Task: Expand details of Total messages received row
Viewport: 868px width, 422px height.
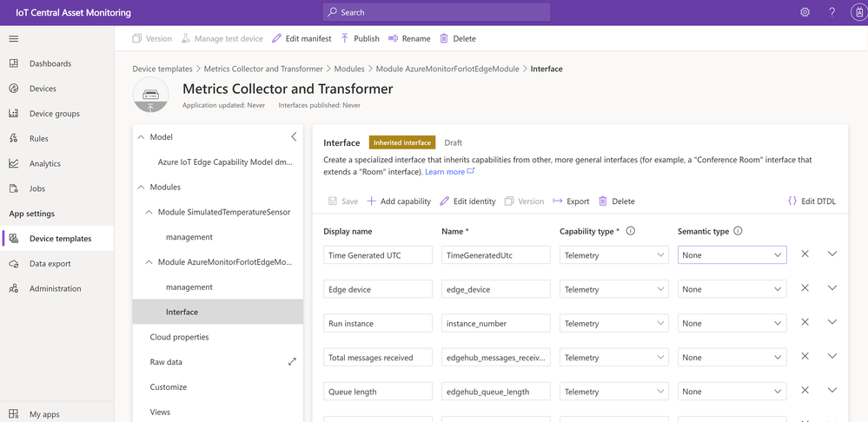Action: pos(832,356)
